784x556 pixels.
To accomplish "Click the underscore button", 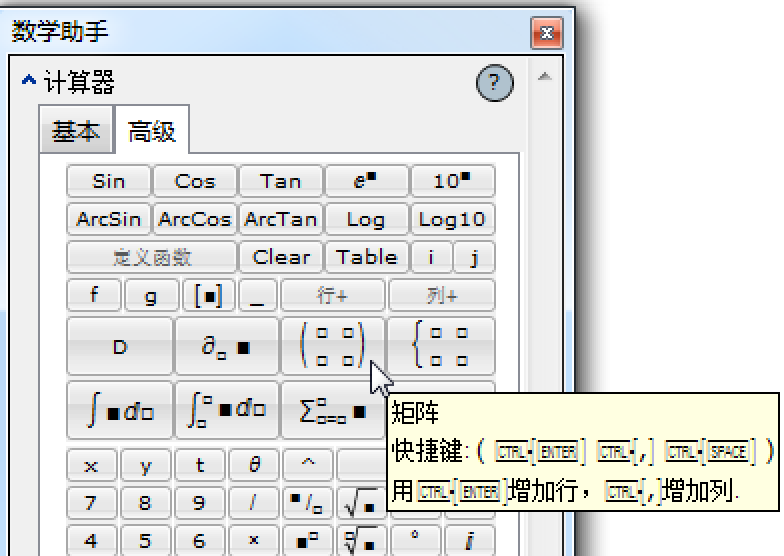I will 257,296.
